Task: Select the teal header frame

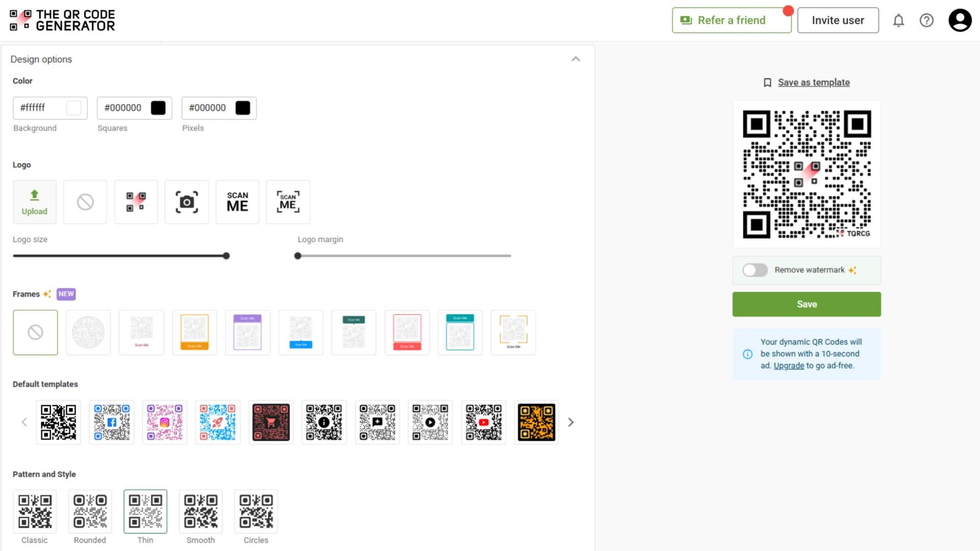Action: [460, 333]
